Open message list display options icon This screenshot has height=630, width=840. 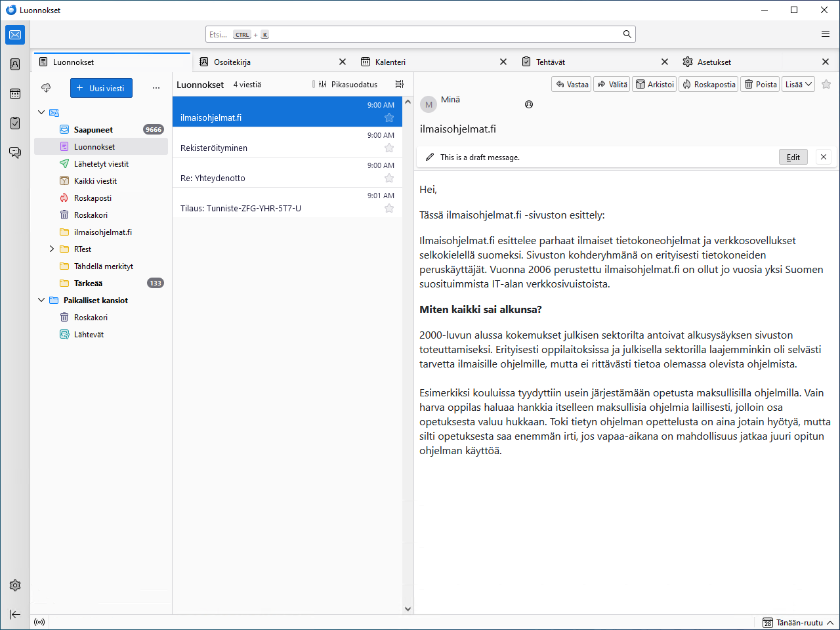[x=399, y=84]
